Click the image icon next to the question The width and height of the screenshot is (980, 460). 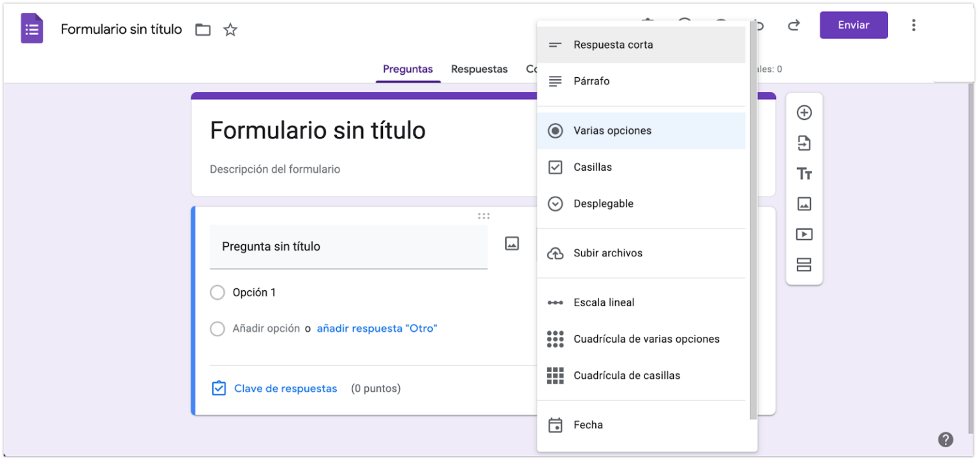(512, 244)
